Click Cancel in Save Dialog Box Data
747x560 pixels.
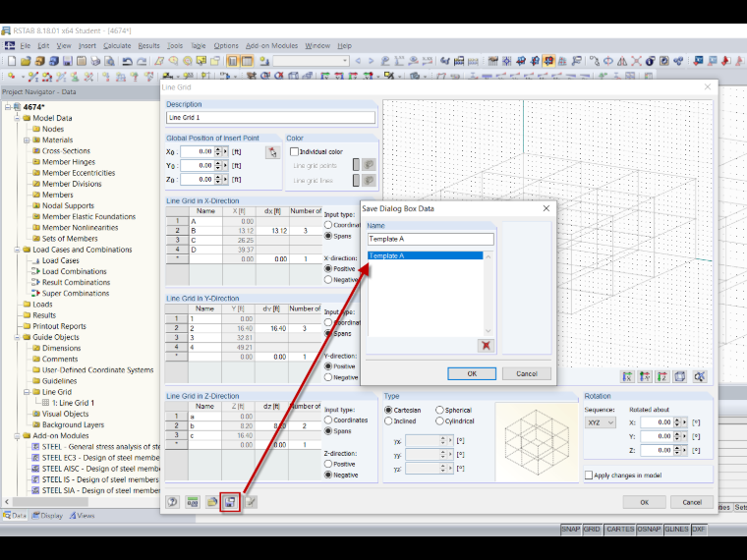coord(527,373)
